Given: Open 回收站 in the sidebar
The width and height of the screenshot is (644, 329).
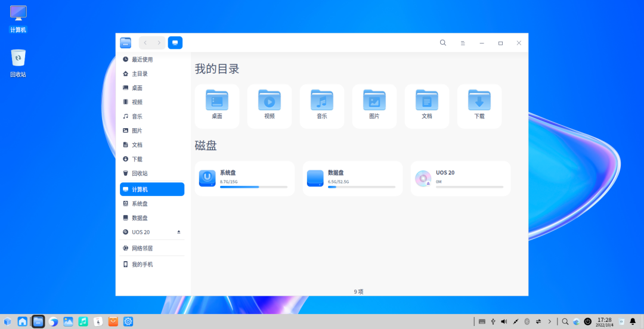Looking at the screenshot, I should pyautogui.click(x=152, y=173).
